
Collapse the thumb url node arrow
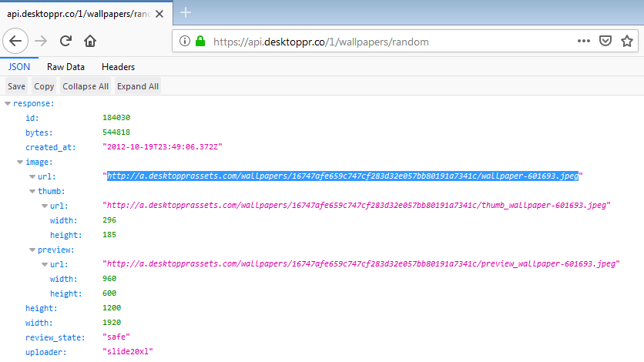(45, 206)
